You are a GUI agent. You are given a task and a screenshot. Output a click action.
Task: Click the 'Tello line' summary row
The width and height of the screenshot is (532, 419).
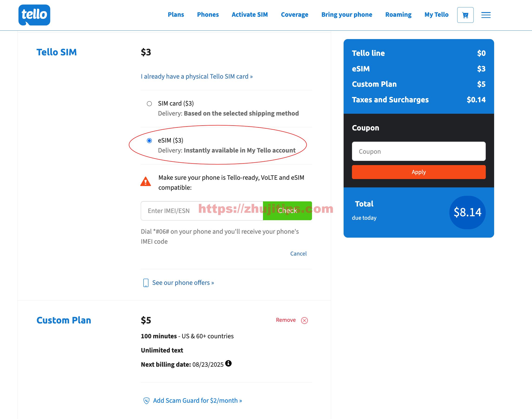pos(419,53)
